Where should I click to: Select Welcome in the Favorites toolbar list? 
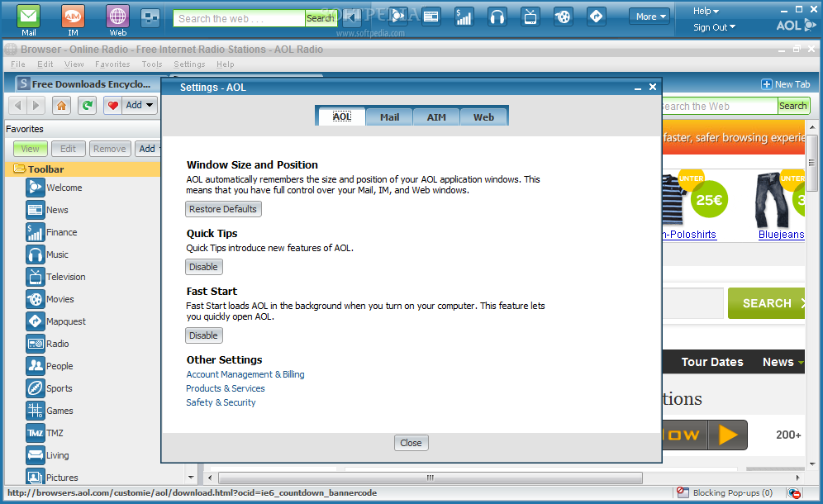coord(54,188)
